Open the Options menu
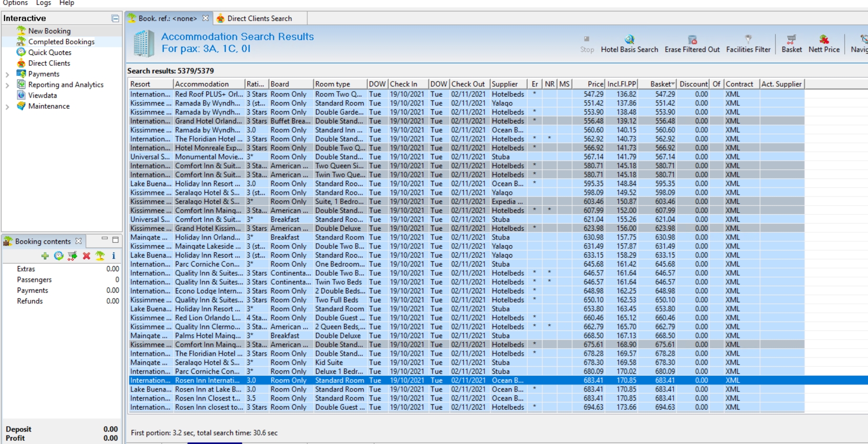 click(x=15, y=3)
